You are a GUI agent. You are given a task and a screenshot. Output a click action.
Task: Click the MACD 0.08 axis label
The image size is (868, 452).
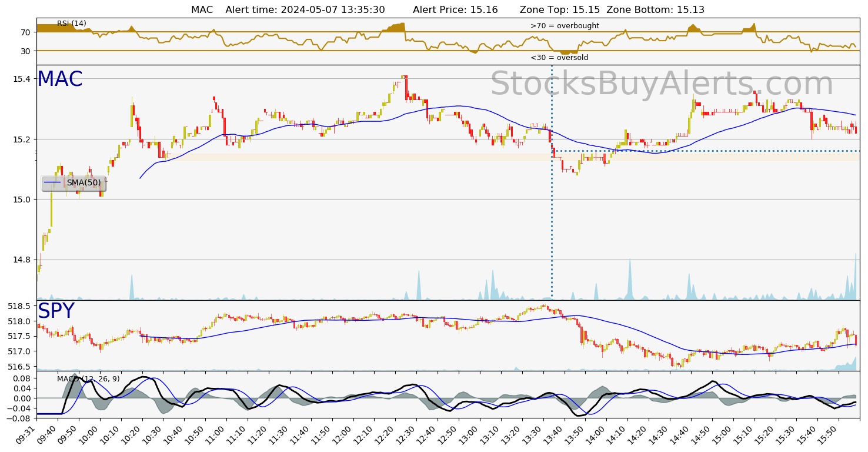coord(22,378)
